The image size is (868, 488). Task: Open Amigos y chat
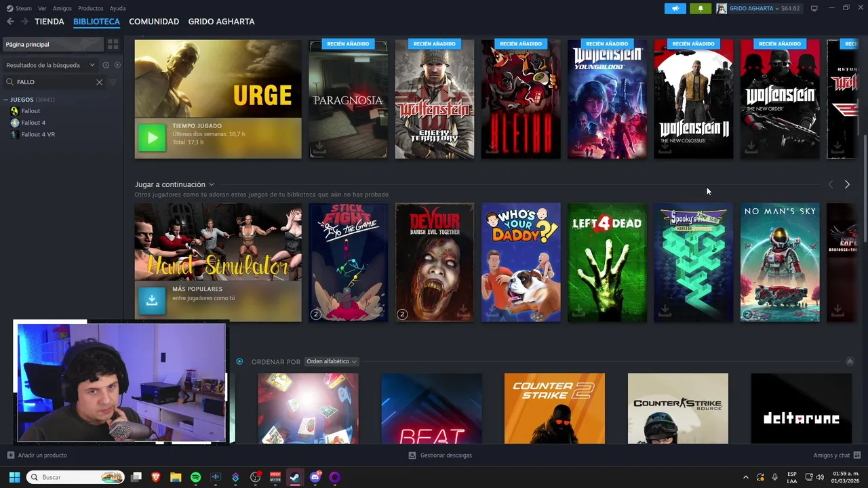tap(837, 455)
